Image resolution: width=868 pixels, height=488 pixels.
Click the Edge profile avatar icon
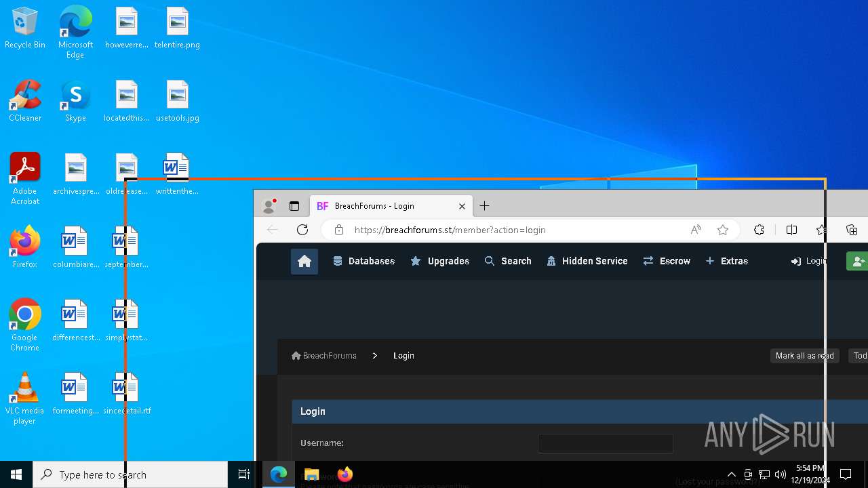point(270,206)
